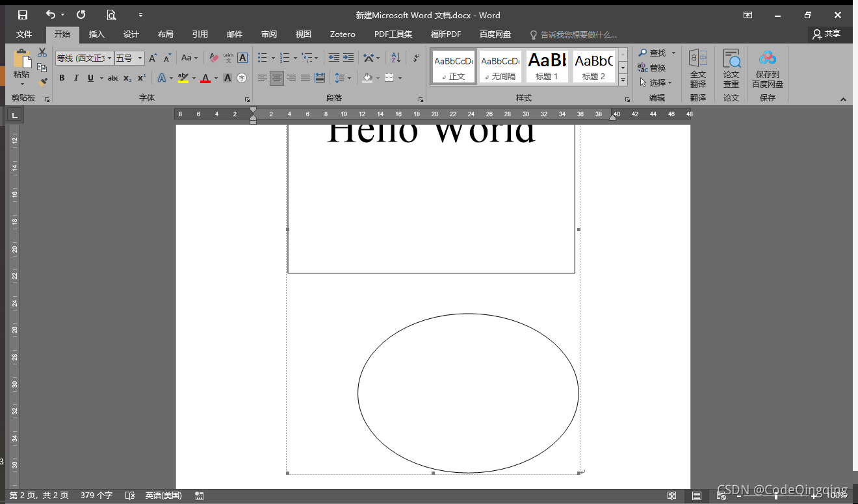Toggle character shading (gray A)

[x=227, y=78]
